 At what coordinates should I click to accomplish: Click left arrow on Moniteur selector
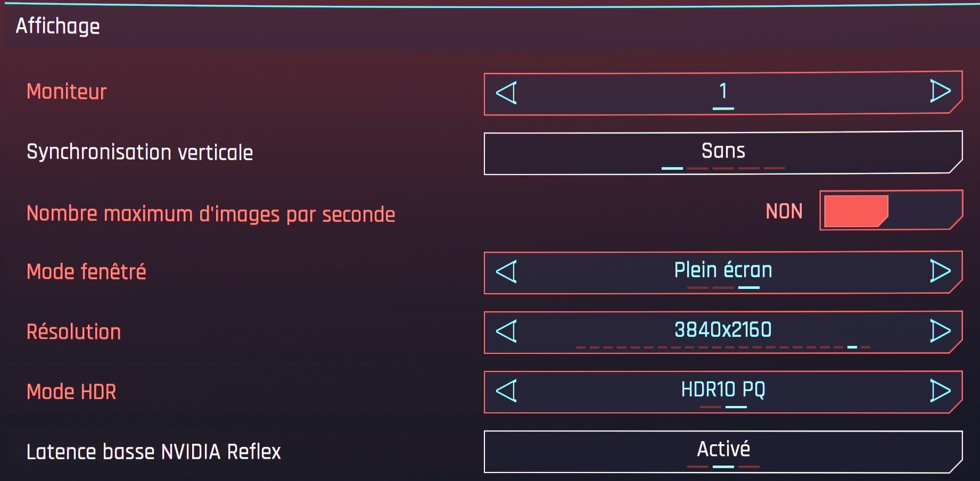point(506,93)
